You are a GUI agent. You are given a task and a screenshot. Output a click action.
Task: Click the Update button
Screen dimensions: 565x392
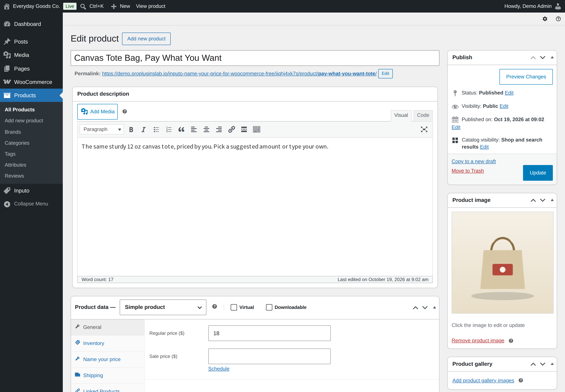coord(538,173)
